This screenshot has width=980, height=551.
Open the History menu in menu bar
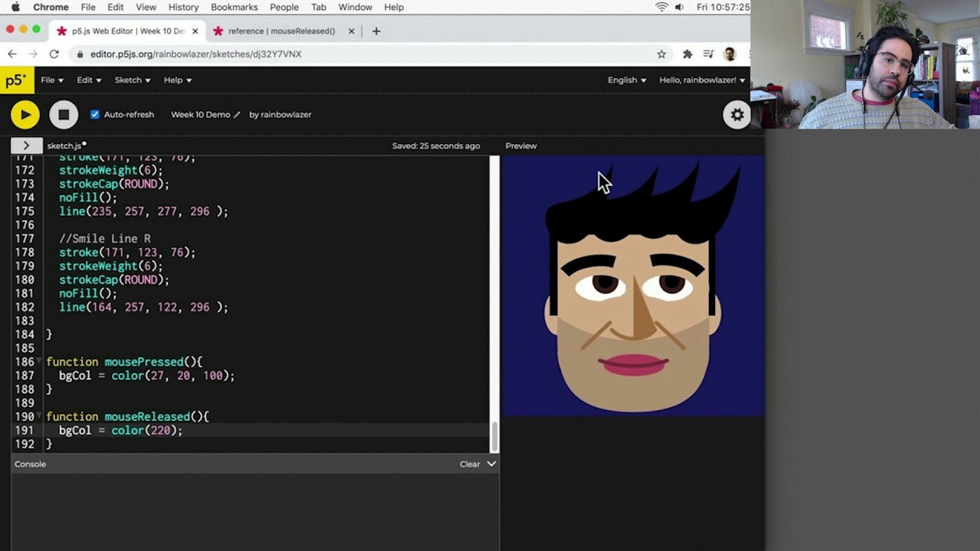183,7
